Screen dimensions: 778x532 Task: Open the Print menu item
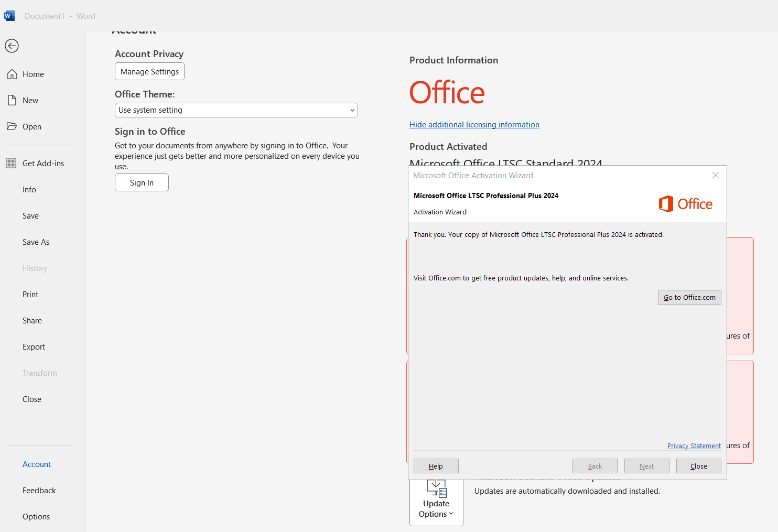[30, 295]
